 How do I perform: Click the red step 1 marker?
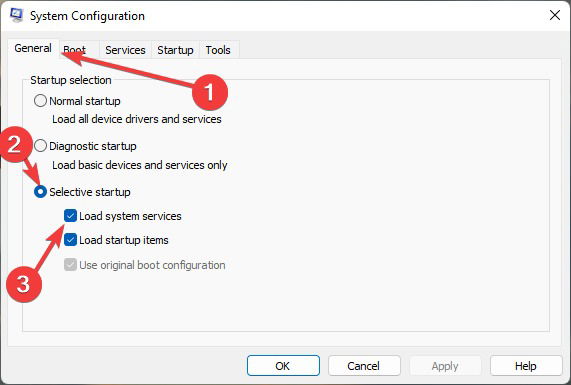[210, 92]
